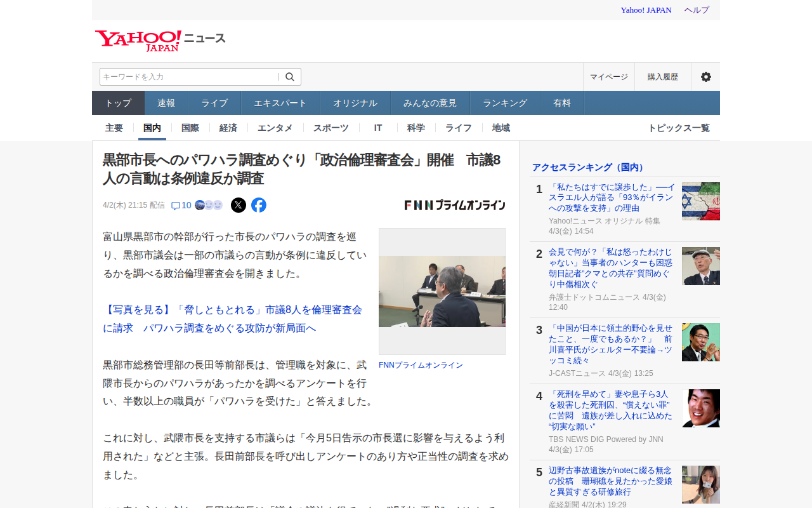
Task: Open the smiling young man thumbnail
Action: pyautogui.click(x=701, y=408)
